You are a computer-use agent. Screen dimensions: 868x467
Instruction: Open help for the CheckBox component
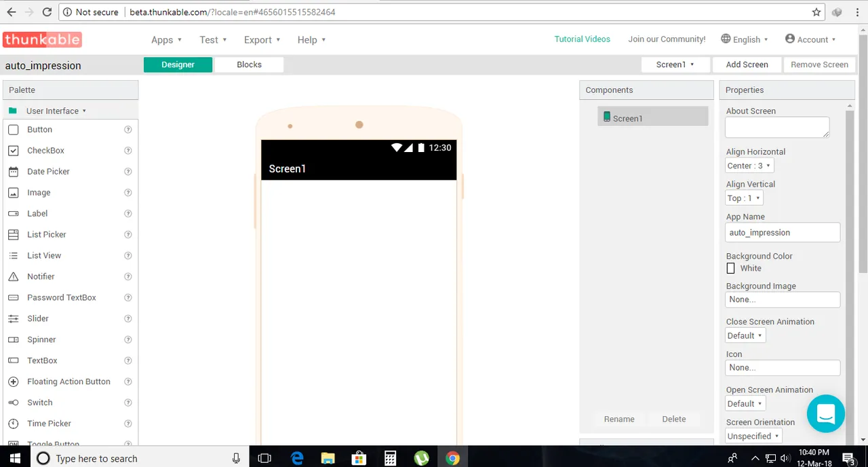tap(128, 151)
